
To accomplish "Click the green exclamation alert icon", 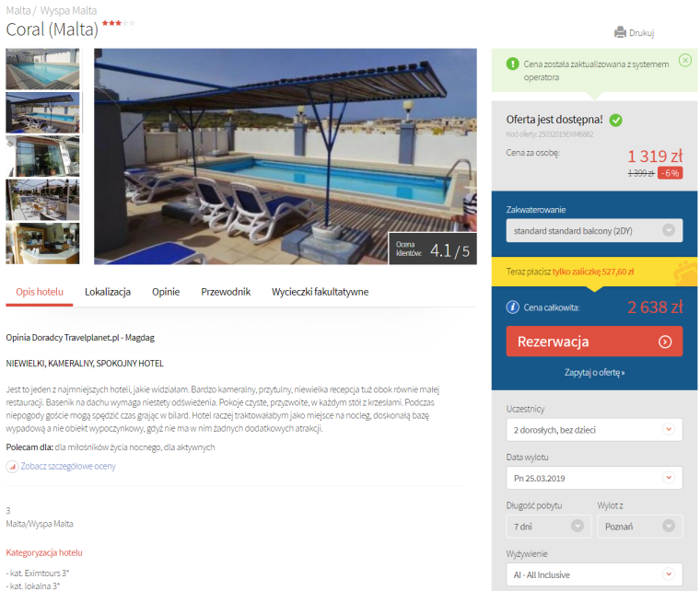I will 512,64.
